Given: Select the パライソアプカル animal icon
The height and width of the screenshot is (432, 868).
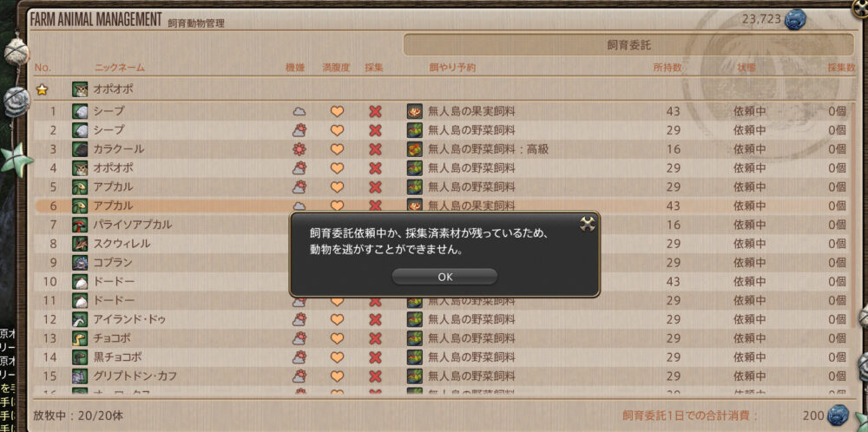Looking at the screenshot, I should coord(80,226).
